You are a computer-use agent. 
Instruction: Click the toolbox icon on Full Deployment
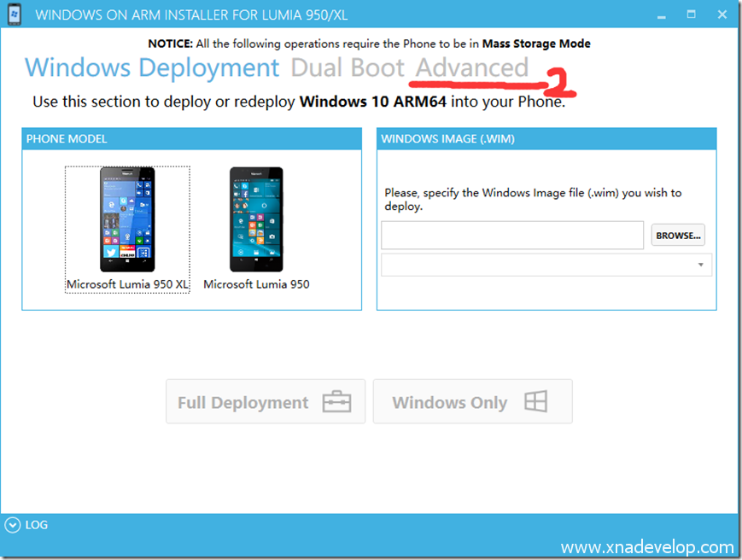[336, 402]
